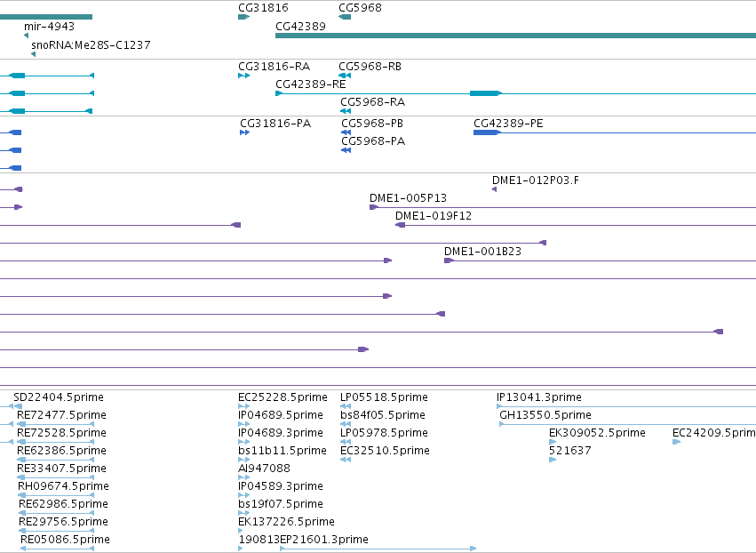Select EST IP13041.3prime
The width and height of the screenshot is (756, 553).
tap(539, 397)
